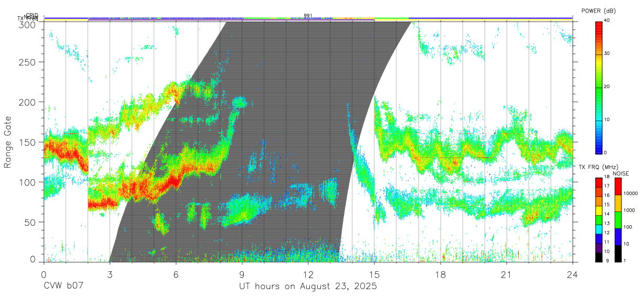Click the '1000' label on the NOISE scale
This screenshot has height=297, width=644.
pyautogui.click(x=630, y=211)
